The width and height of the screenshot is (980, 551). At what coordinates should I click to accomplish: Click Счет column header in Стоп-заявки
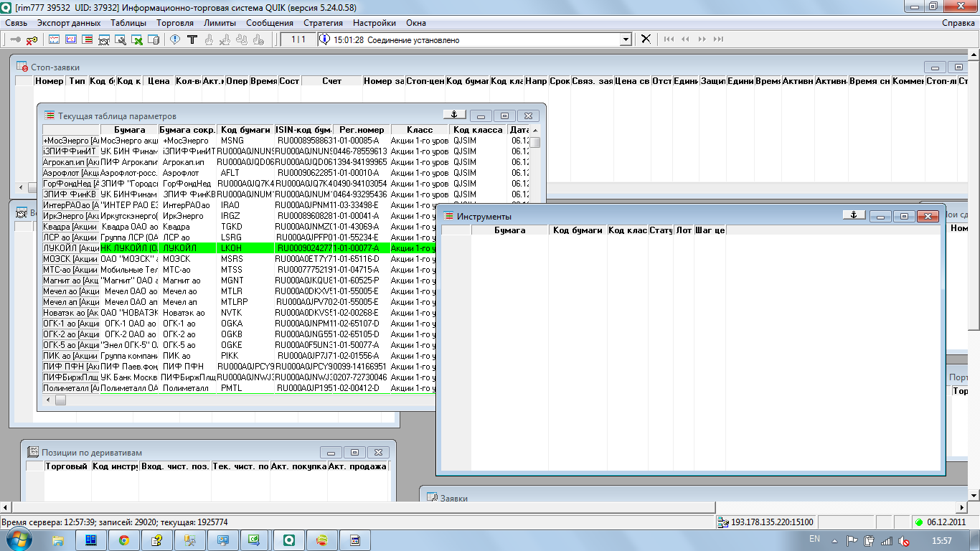(331, 81)
